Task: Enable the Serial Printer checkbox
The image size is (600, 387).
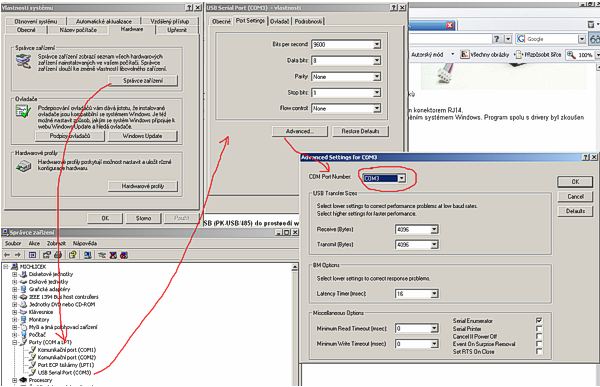Action: (x=539, y=328)
